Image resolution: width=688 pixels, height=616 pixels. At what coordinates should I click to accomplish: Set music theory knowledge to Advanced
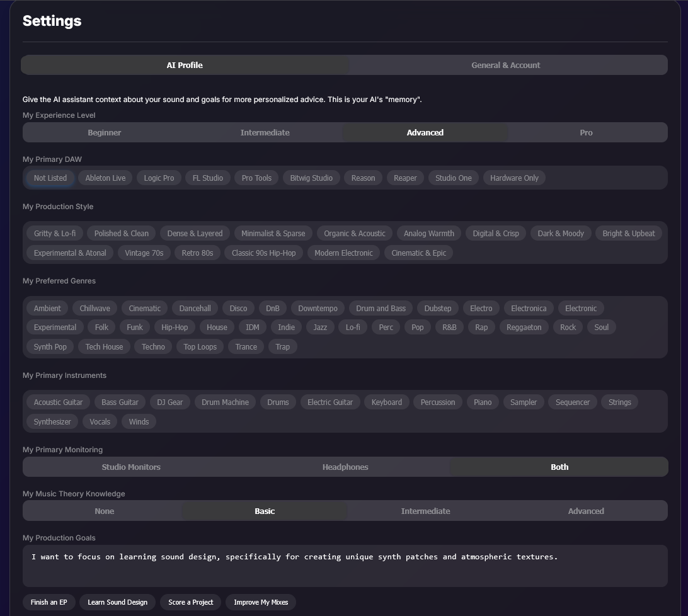[586, 511]
